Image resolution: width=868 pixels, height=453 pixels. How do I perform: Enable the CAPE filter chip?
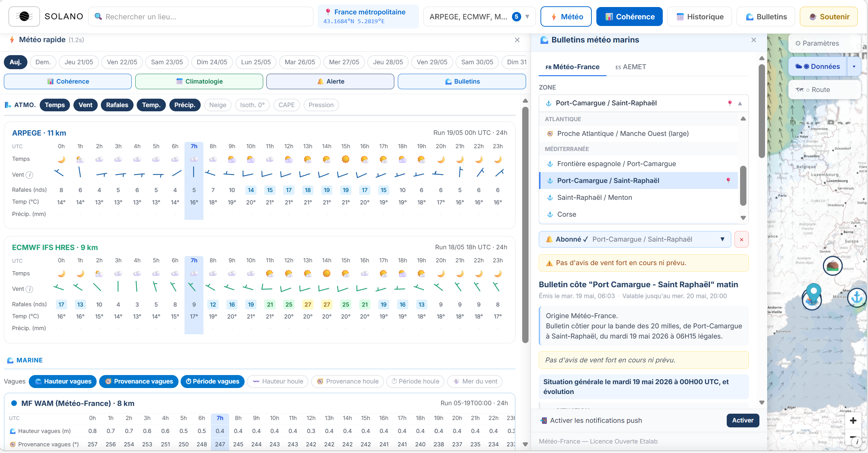tap(287, 105)
